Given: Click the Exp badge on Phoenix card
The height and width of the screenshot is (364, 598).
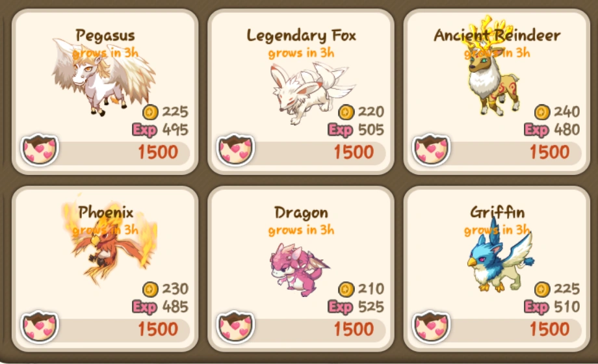Looking at the screenshot, I should pos(144,307).
